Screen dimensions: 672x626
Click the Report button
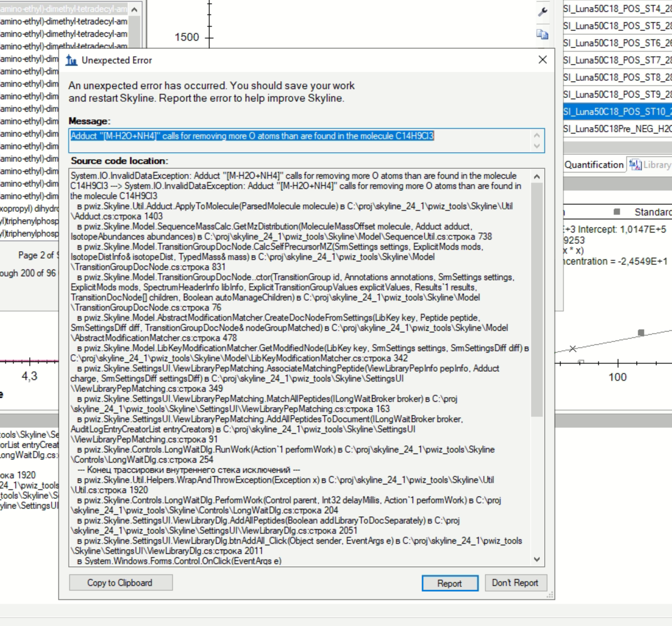(x=449, y=583)
